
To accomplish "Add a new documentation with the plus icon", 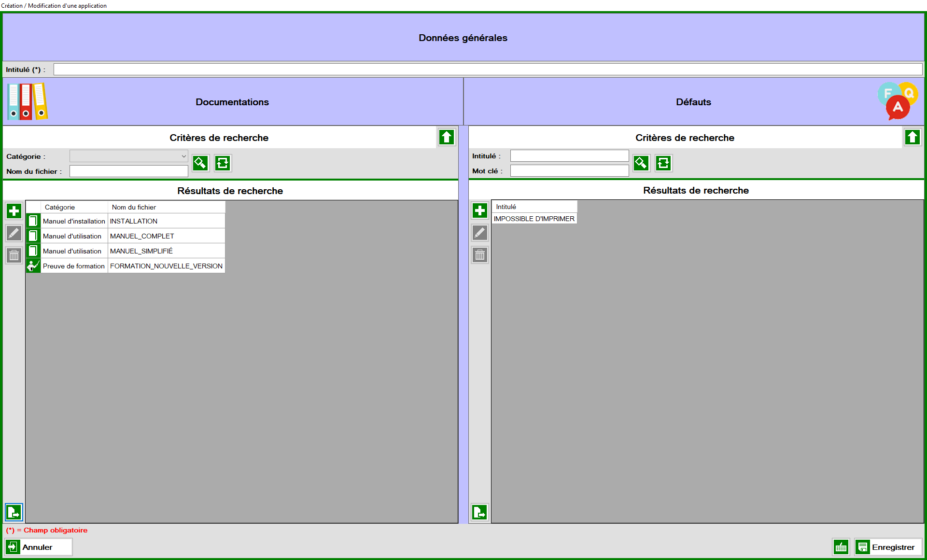I will pyautogui.click(x=14, y=210).
